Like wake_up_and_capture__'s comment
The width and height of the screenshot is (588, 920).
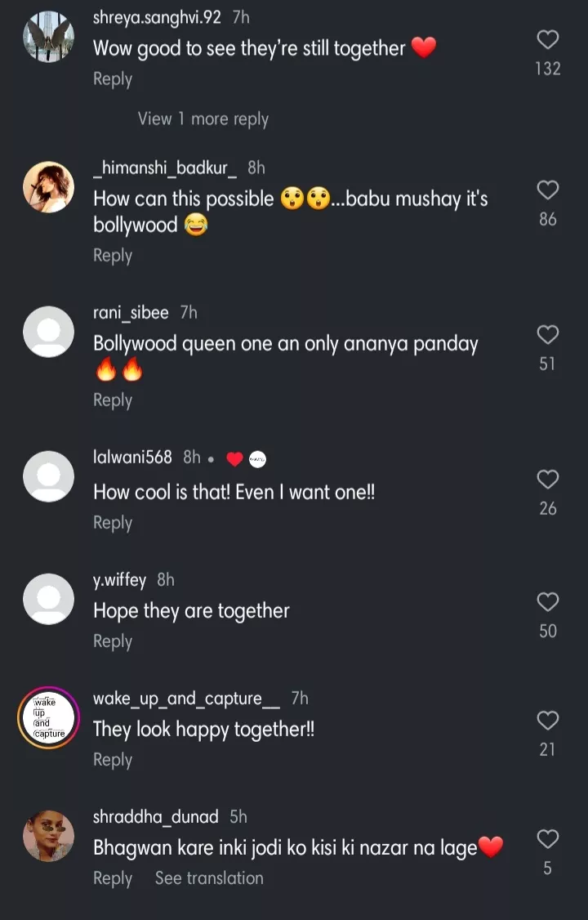click(x=547, y=721)
